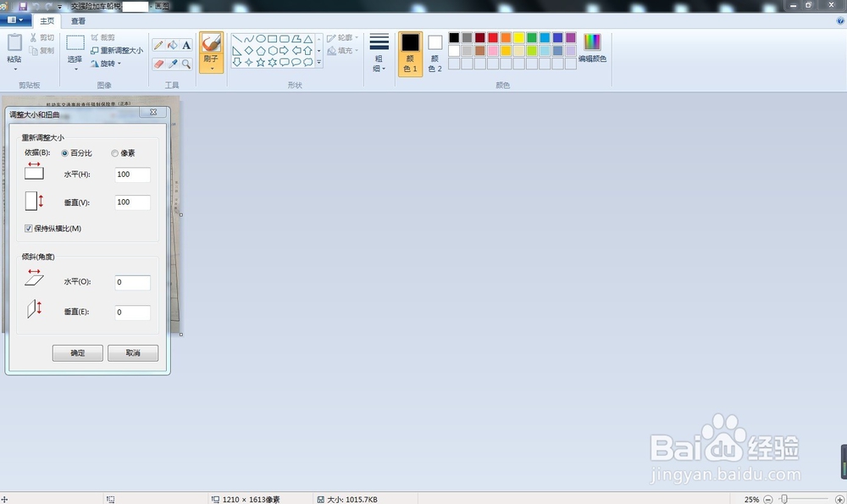The height and width of the screenshot is (504, 847).
Task: Pick the Triangle shape
Action: tap(308, 39)
